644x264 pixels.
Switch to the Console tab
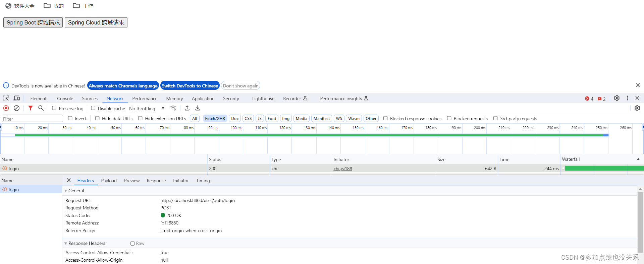65,98
